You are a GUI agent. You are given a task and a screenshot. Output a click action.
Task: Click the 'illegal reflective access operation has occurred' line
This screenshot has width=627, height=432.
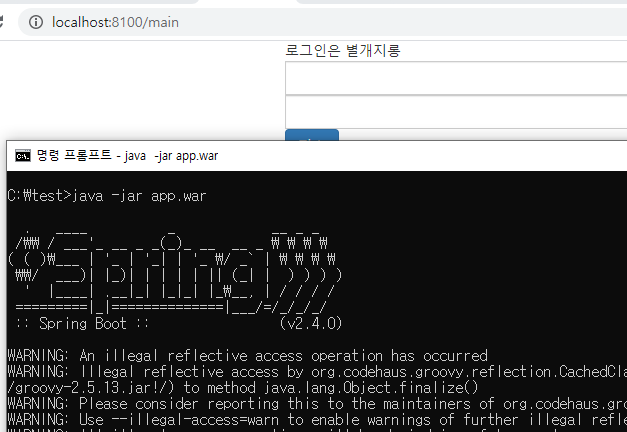point(248,356)
